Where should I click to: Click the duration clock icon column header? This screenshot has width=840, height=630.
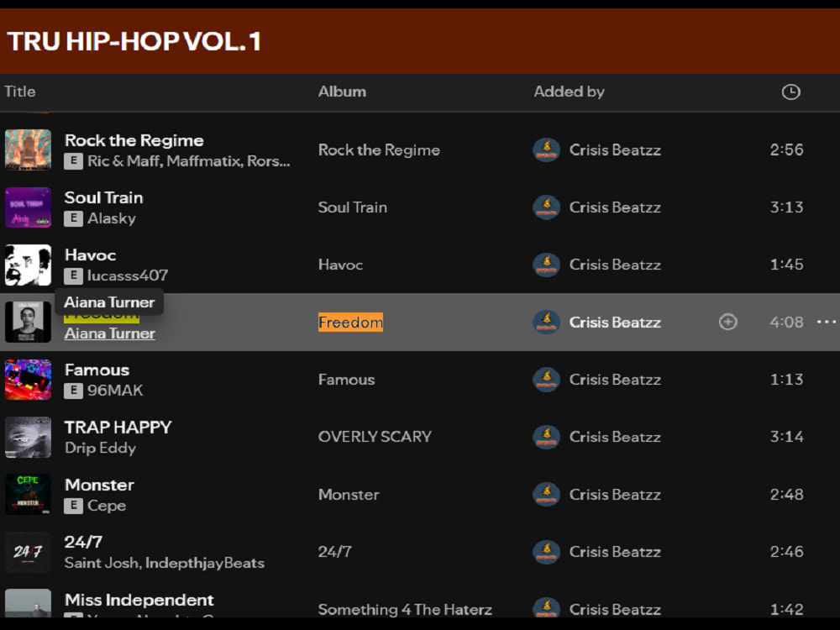(x=790, y=92)
